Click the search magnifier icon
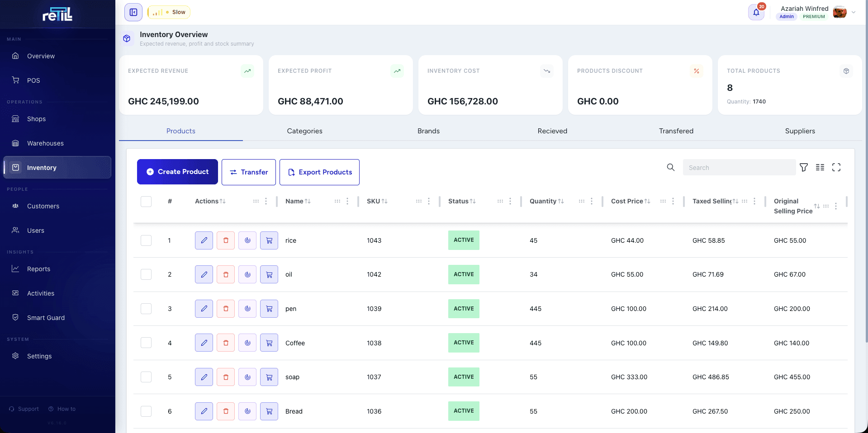The image size is (868, 433). pyautogui.click(x=671, y=167)
